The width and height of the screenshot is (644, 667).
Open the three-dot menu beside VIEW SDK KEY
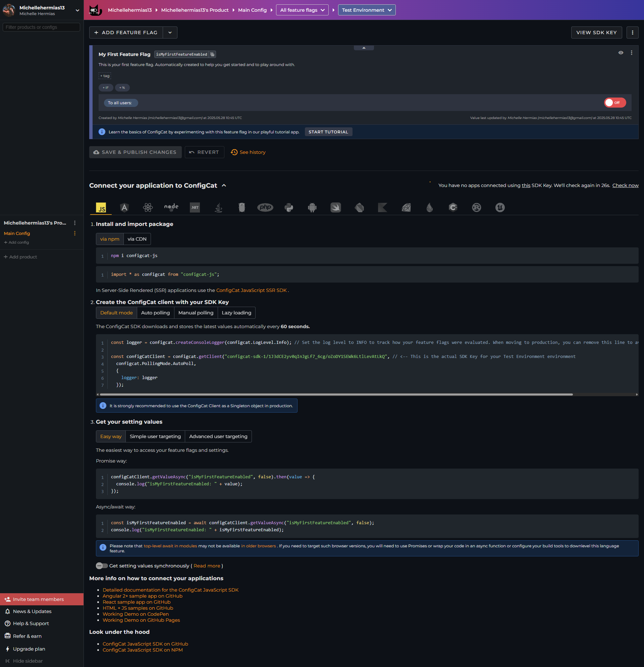[632, 32]
